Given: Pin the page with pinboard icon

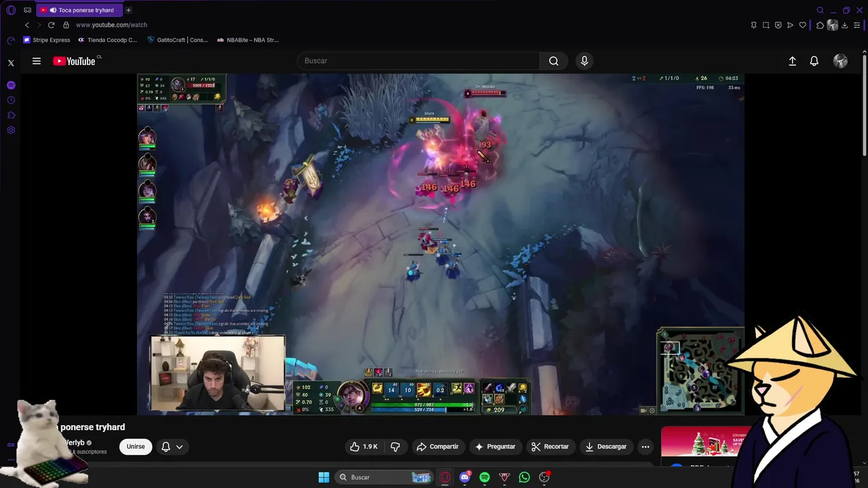Looking at the screenshot, I should pos(753,25).
